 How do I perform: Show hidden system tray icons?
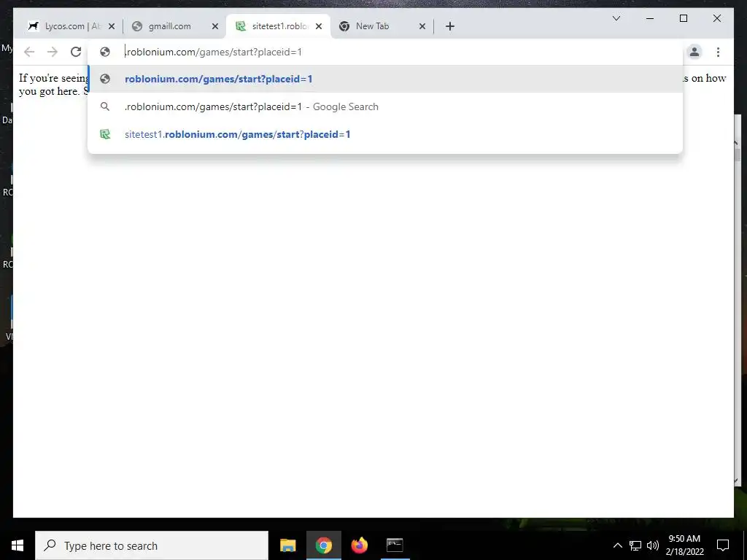pyautogui.click(x=617, y=545)
